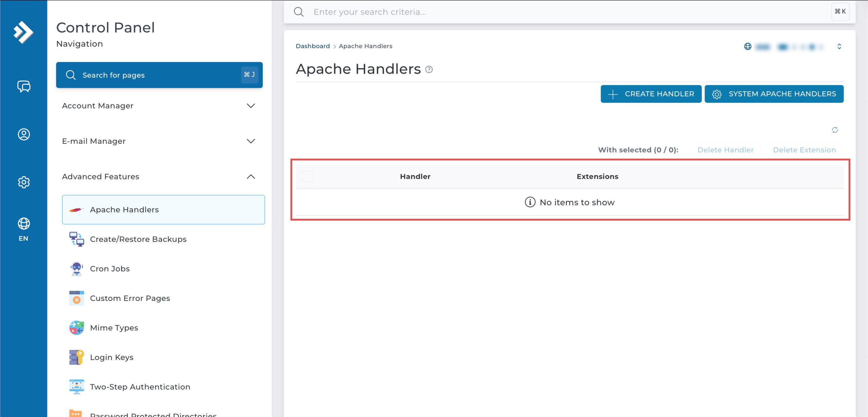Click the DirectAdmin logo icon

pos(23,32)
